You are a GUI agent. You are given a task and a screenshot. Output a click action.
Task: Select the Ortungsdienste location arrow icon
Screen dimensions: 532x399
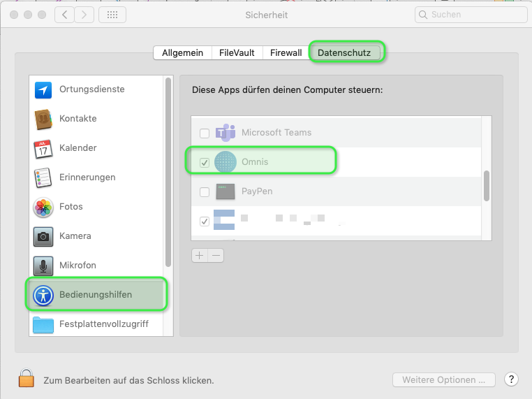click(x=43, y=90)
